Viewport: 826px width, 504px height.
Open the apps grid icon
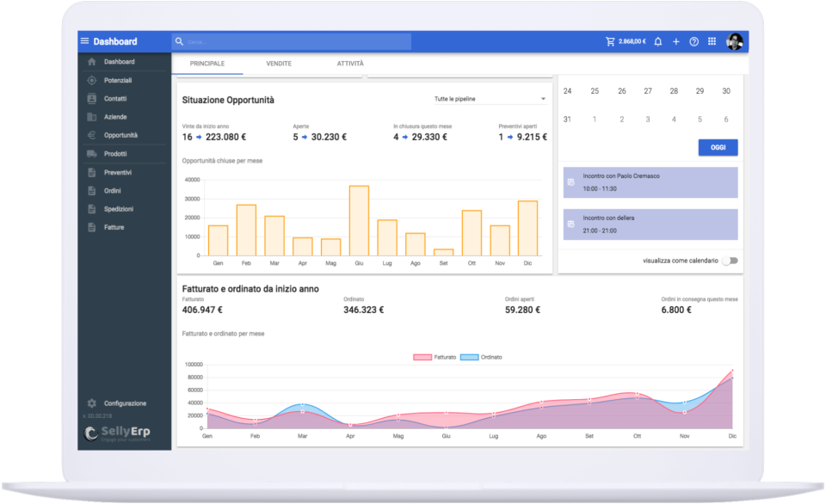[712, 40]
